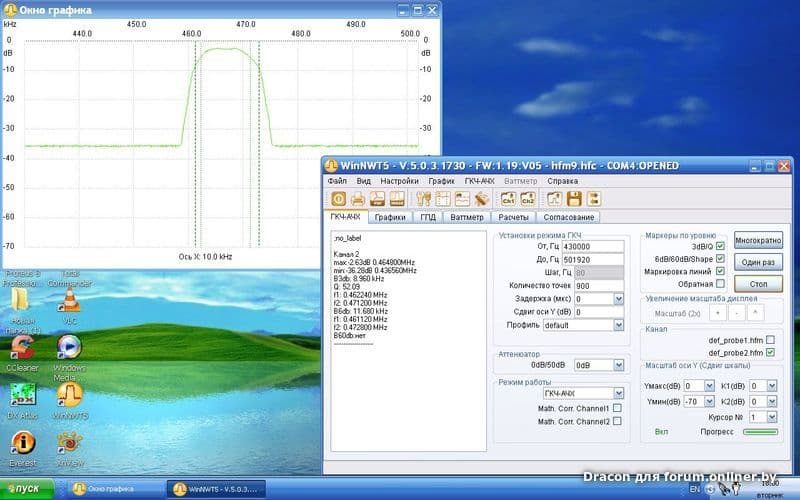Uncheck the 3dB/Q marker checkbox

[719, 246]
